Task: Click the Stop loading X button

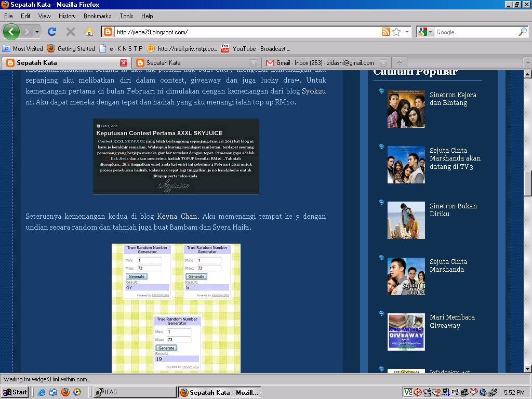Action: pyautogui.click(x=71, y=32)
